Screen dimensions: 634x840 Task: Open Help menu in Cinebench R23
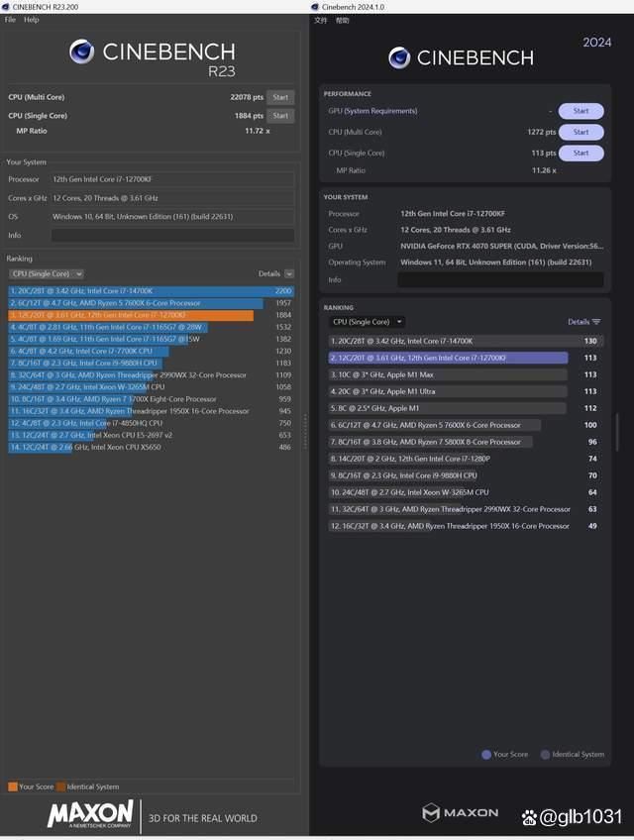pyautogui.click(x=31, y=20)
